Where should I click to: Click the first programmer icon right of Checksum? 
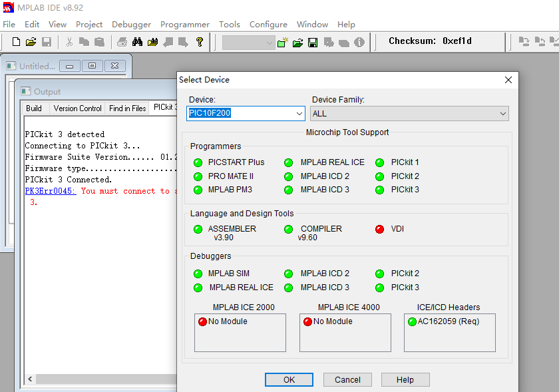pos(524,42)
